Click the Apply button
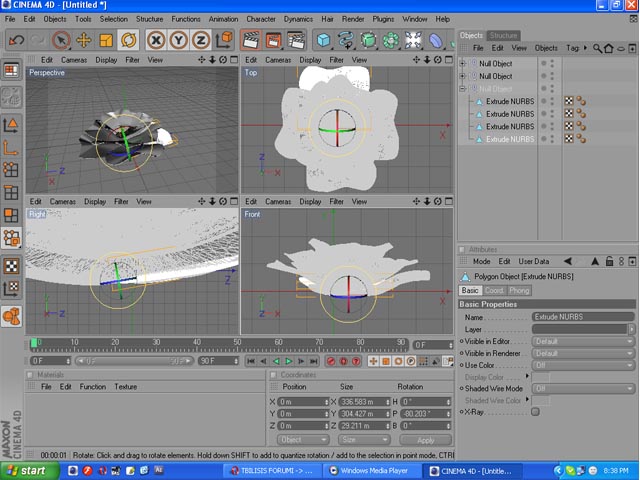640x480 pixels. [426, 440]
